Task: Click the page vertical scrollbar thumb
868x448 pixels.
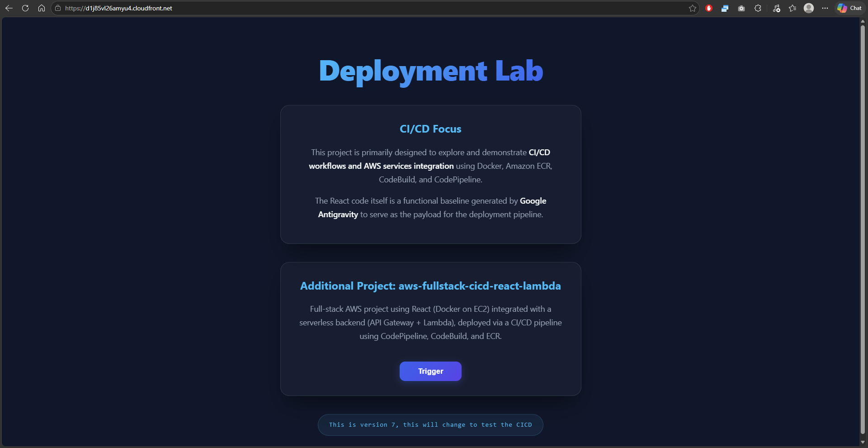Action: tap(863, 229)
